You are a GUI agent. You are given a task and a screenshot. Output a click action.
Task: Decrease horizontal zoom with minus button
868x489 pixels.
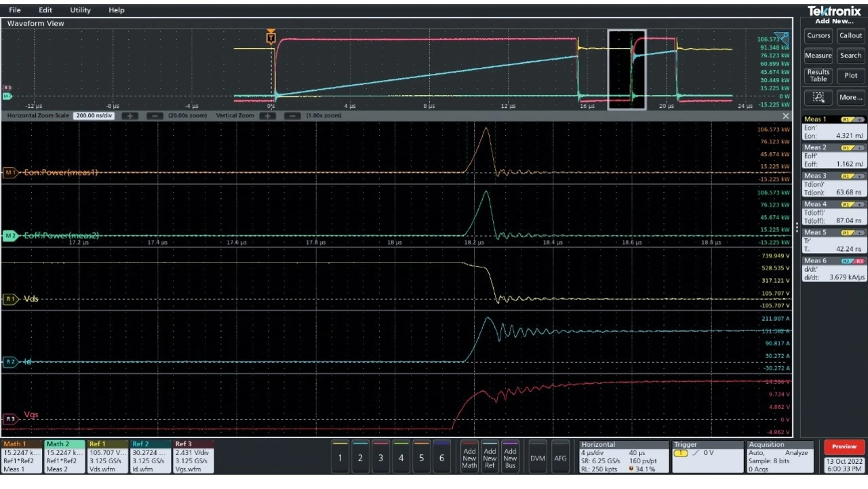(155, 116)
